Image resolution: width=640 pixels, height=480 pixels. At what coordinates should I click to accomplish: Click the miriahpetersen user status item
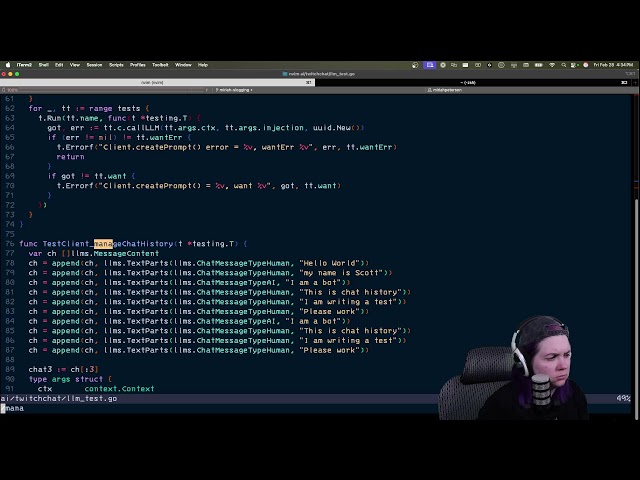(x=444, y=90)
